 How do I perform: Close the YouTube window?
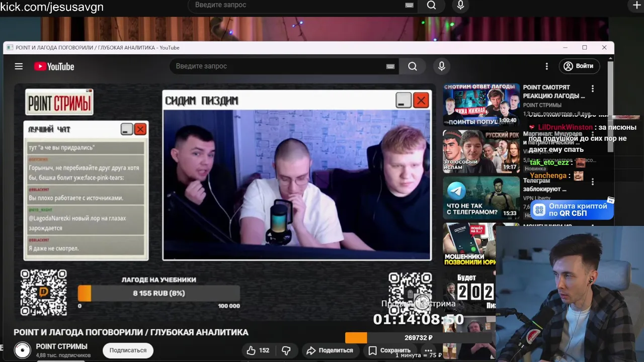click(604, 48)
